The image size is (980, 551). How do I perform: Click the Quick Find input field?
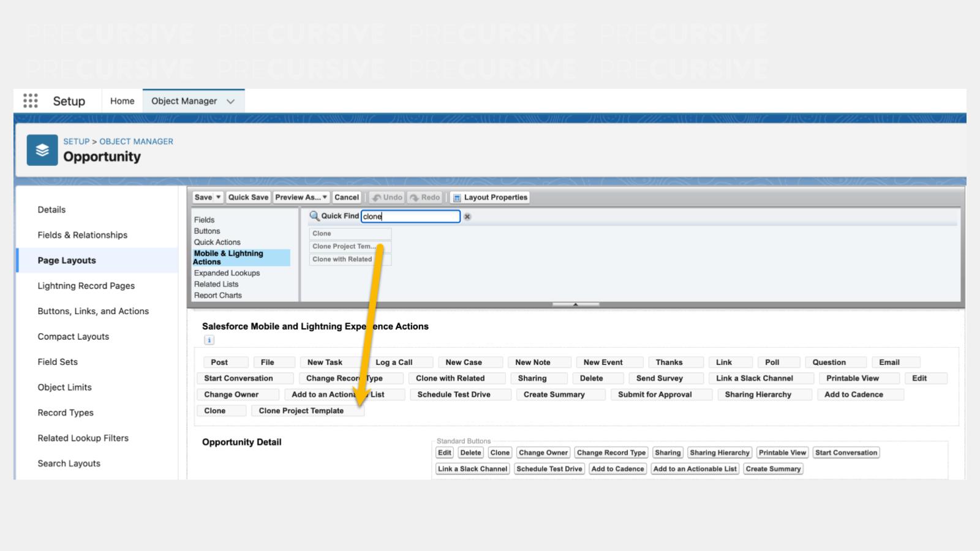click(410, 216)
